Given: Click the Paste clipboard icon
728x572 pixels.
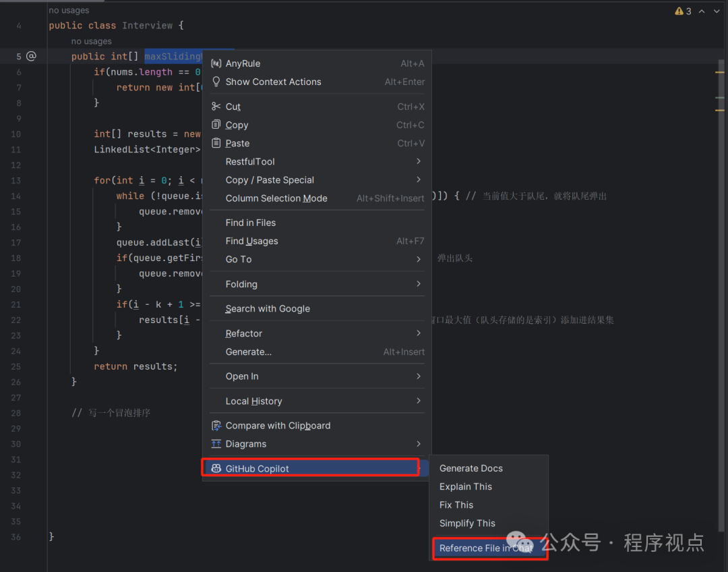Looking at the screenshot, I should pyautogui.click(x=216, y=143).
